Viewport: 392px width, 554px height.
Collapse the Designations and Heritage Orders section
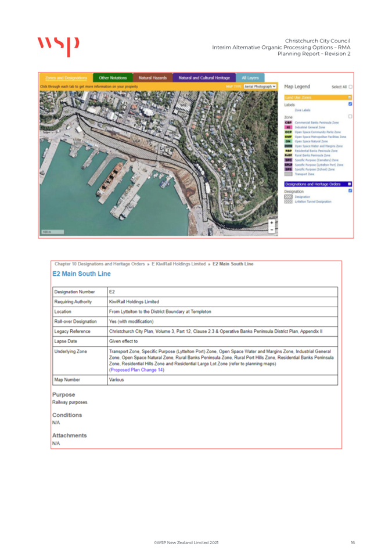350,184
